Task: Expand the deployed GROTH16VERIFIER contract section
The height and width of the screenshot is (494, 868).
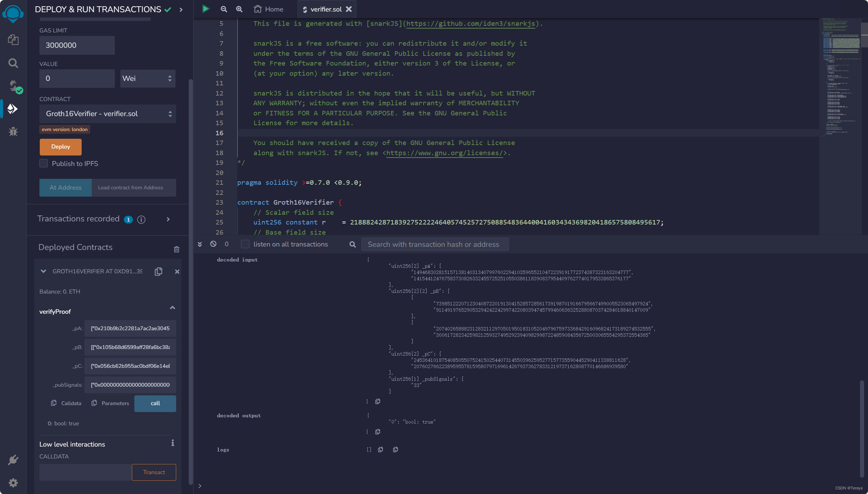Action: click(x=43, y=271)
